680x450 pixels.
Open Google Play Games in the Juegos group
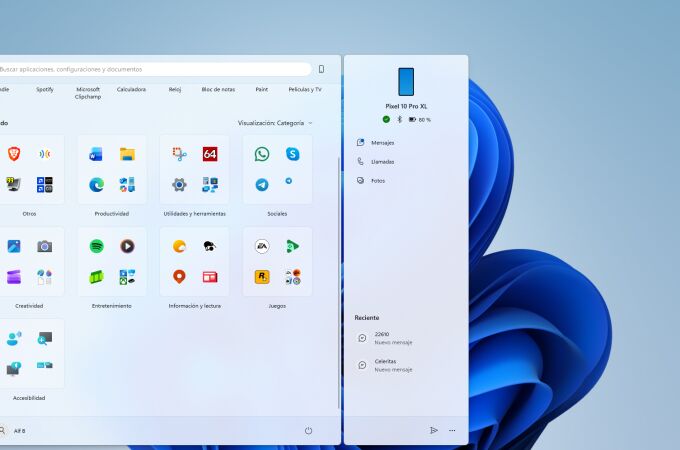click(293, 246)
